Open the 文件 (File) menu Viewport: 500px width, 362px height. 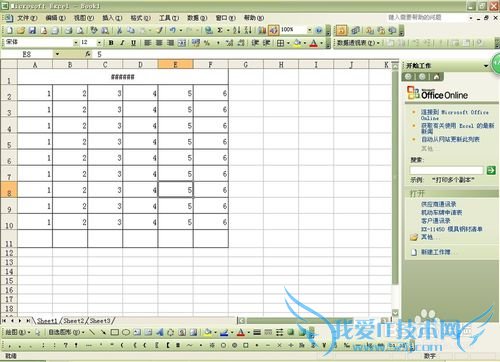(x=27, y=18)
